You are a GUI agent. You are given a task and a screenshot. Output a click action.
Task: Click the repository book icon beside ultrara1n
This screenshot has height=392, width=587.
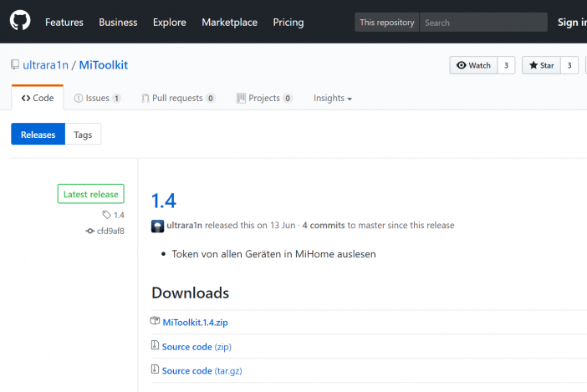click(15, 64)
